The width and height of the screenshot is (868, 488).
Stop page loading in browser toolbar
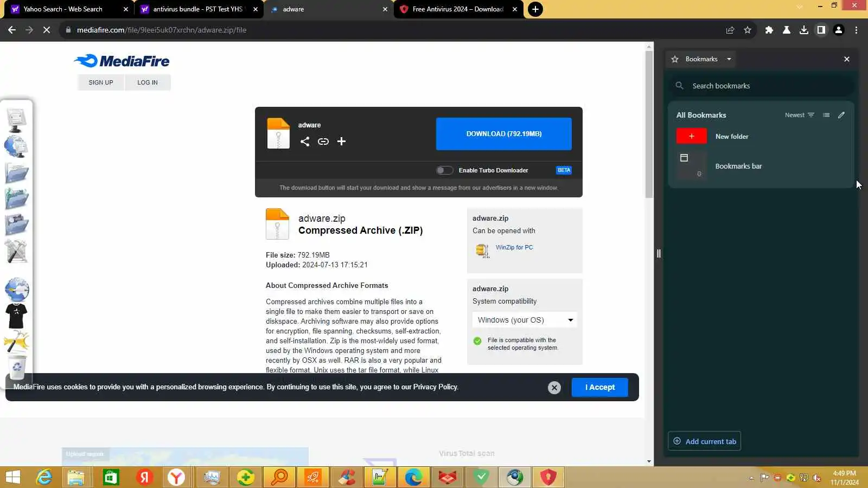click(47, 30)
